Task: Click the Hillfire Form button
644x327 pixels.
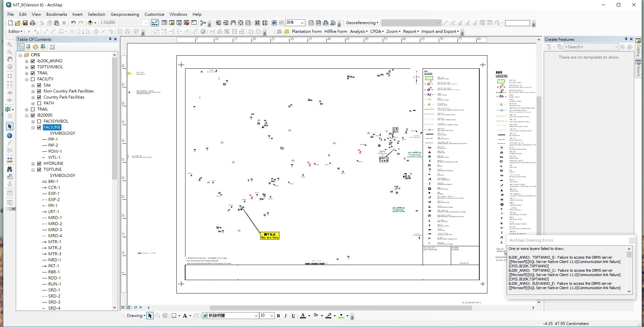Action: click(335, 31)
